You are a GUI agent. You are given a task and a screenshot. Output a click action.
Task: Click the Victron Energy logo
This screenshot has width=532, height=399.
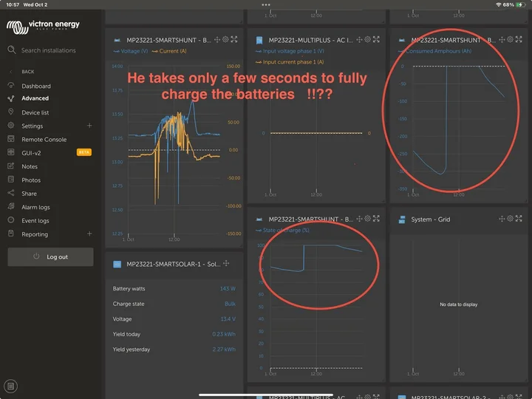point(43,27)
